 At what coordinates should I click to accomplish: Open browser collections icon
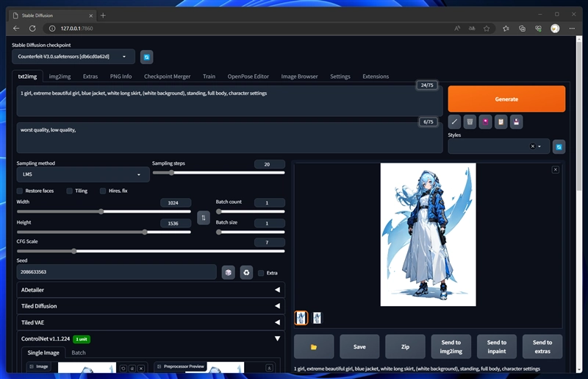coord(522,28)
